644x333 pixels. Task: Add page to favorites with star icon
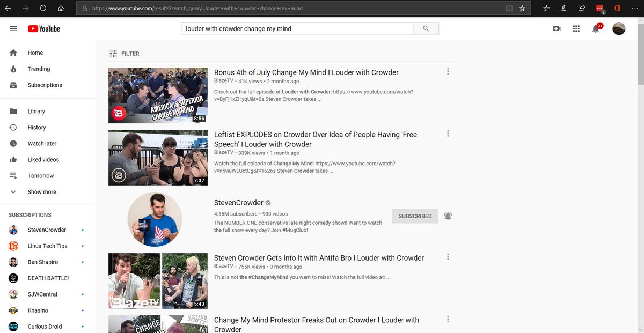point(522,9)
